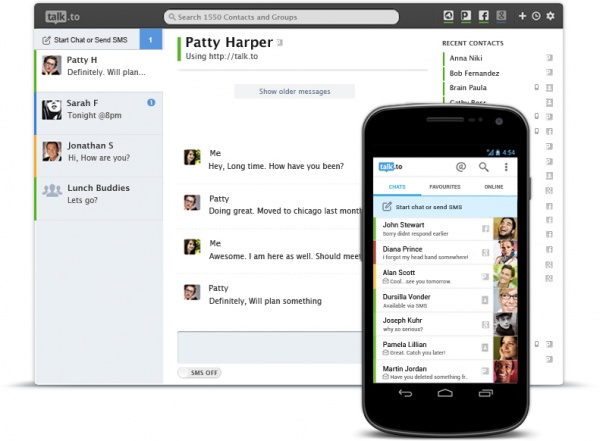600x441 pixels.
Task: Switch to FAVOURITES tab on phone
Action: coord(445,187)
